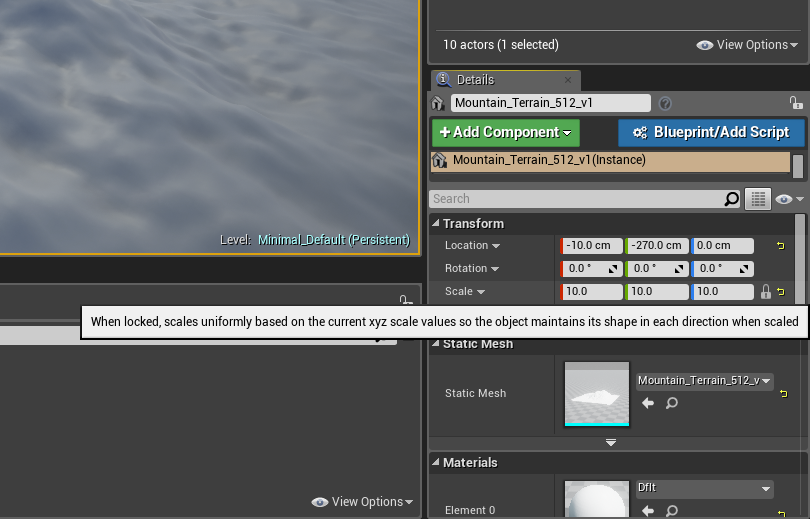Reset Static Mesh to default value
The image size is (810, 519).
[x=784, y=394]
